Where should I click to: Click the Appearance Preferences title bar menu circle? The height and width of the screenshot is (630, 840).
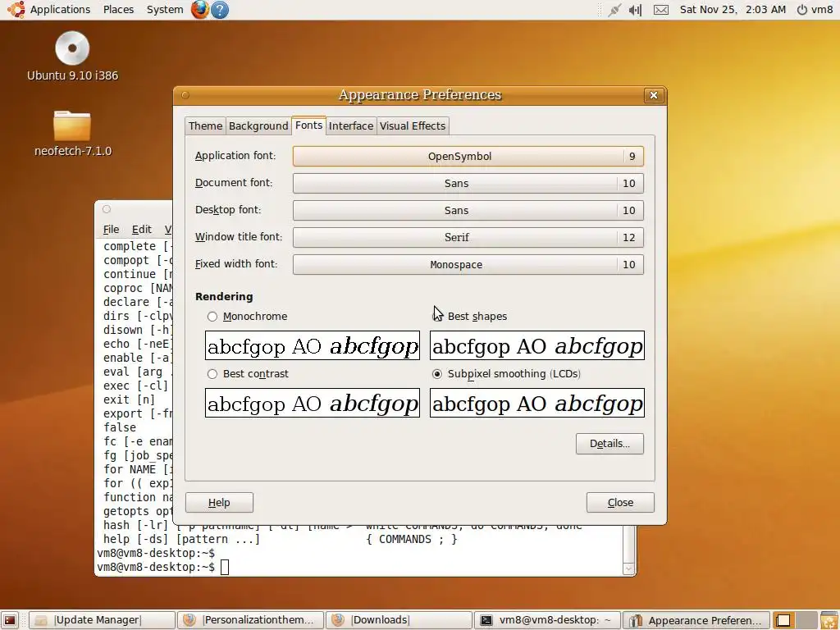coord(185,95)
